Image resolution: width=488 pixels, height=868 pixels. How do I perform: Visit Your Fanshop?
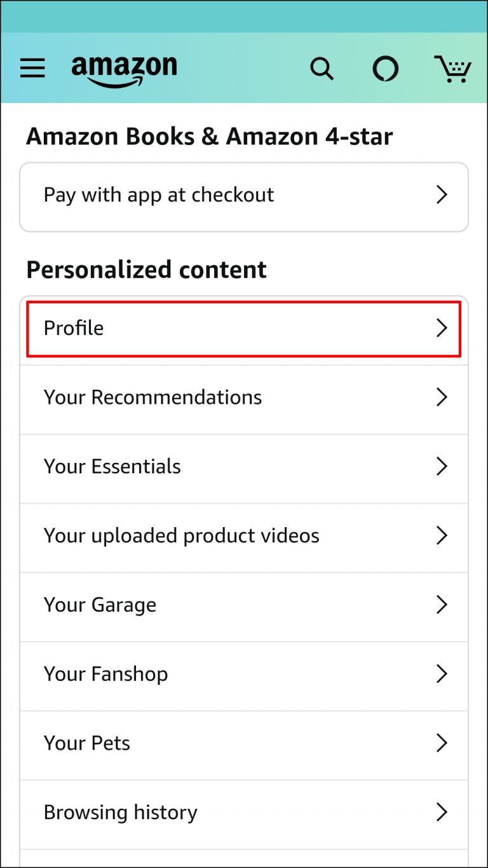[106, 674]
